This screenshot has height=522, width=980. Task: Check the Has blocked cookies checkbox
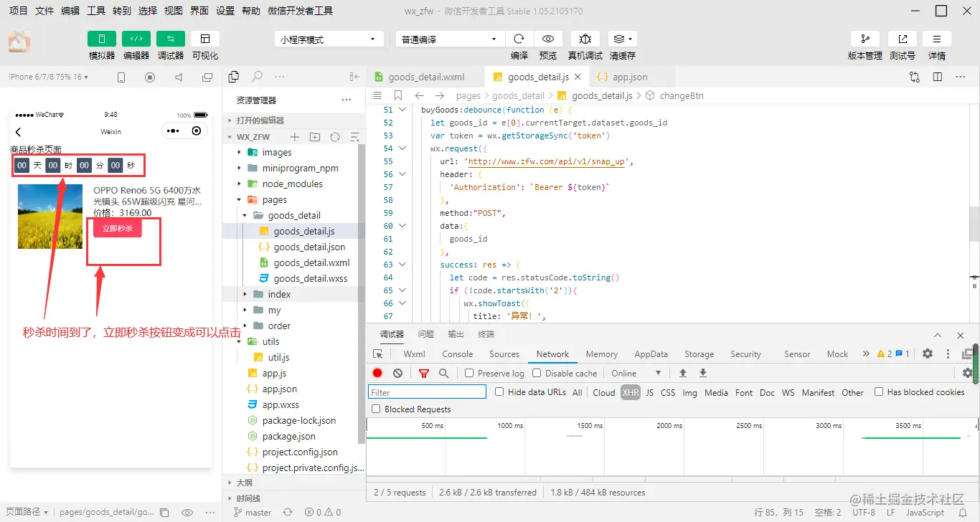879,391
